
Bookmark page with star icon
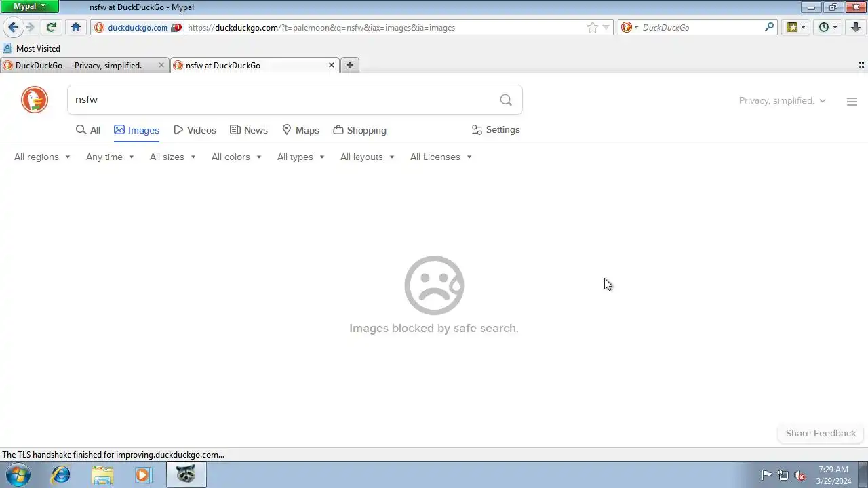point(593,27)
